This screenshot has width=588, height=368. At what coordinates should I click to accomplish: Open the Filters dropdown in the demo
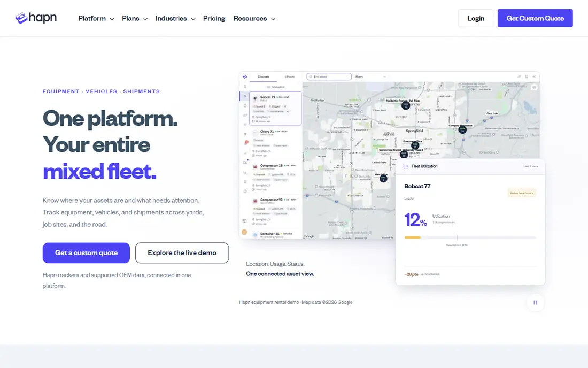(x=370, y=76)
